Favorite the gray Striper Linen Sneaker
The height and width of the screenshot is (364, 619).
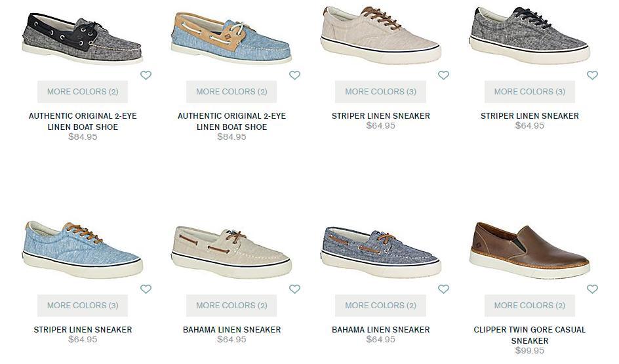592,75
